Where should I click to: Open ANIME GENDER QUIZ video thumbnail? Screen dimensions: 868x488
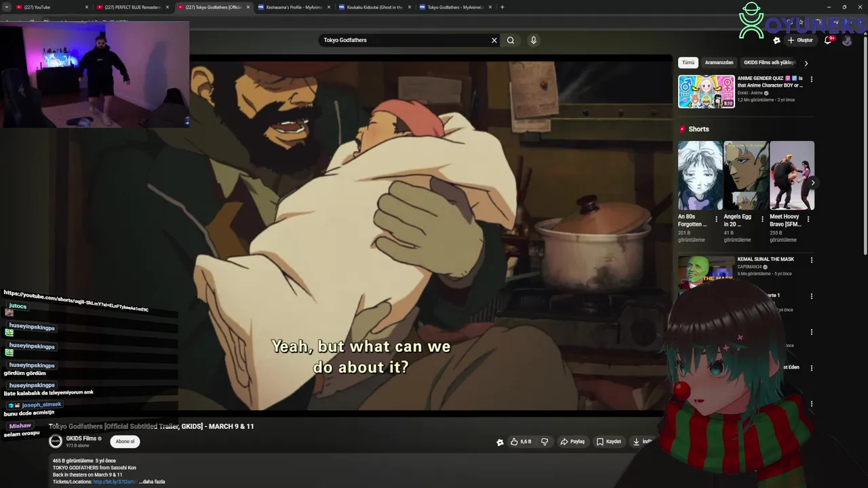pyautogui.click(x=707, y=91)
